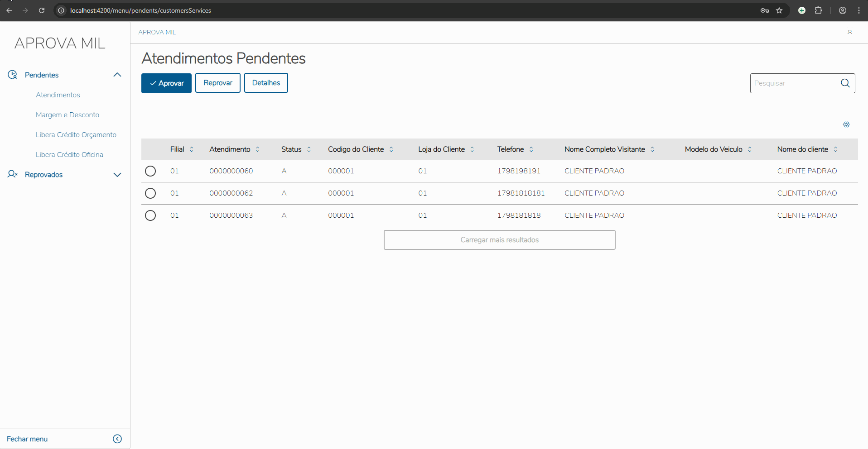Viewport: 868px width, 449px height.
Task: Focus the Pesquisar search field
Action: click(x=793, y=83)
